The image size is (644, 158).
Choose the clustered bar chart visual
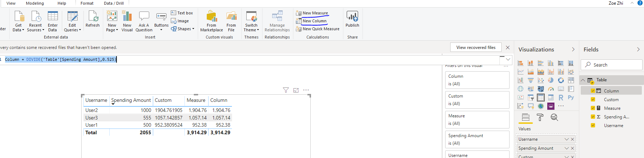click(x=540, y=63)
